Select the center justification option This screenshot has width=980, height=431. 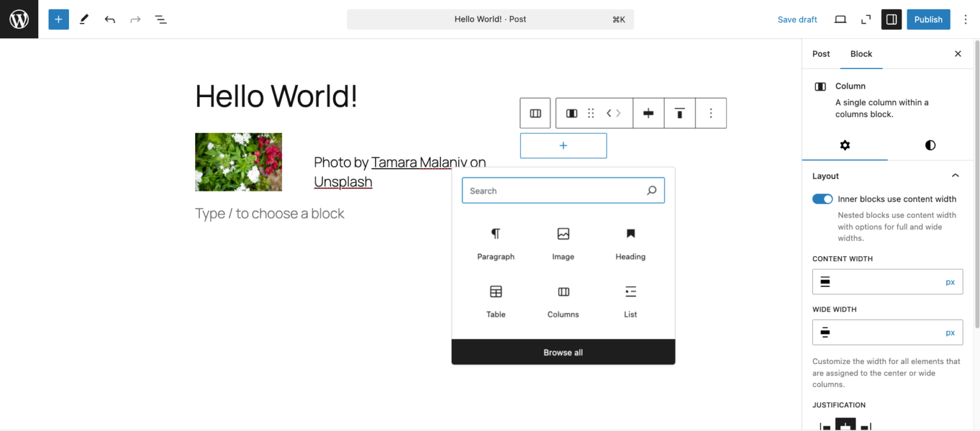845,423
